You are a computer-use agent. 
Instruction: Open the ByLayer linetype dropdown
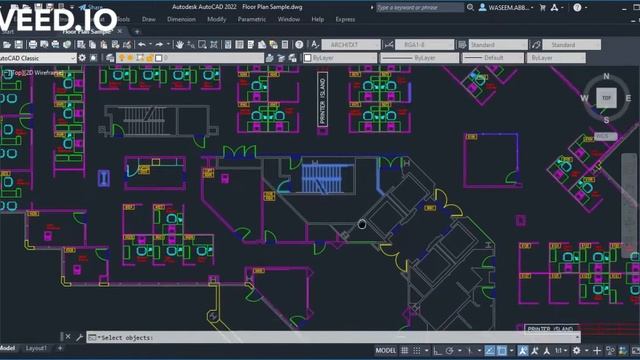tap(419, 58)
